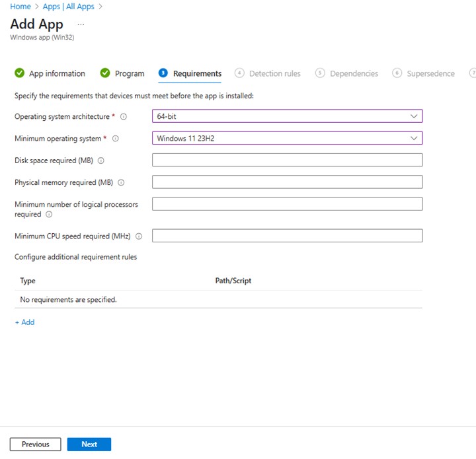Go to the App information tab
Screen dimensions: 476x459
tap(57, 73)
